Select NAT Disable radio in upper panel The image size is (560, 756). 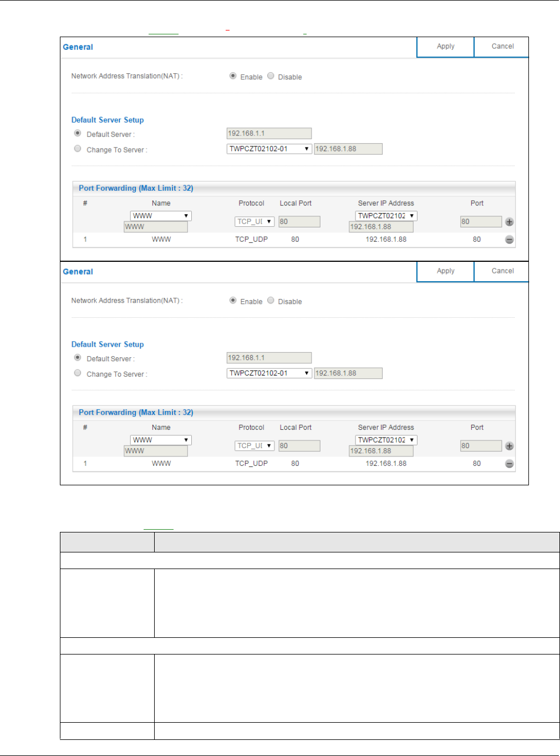[271, 76]
